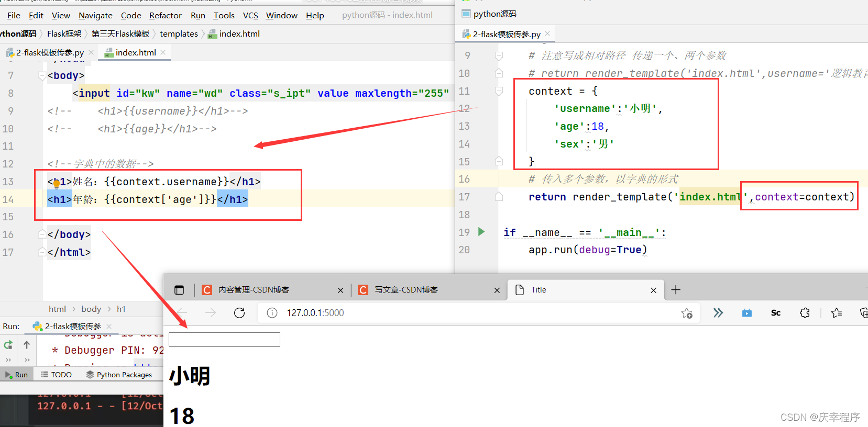Close the Title browser tab
This screenshot has height=427, width=868.
tap(654, 290)
